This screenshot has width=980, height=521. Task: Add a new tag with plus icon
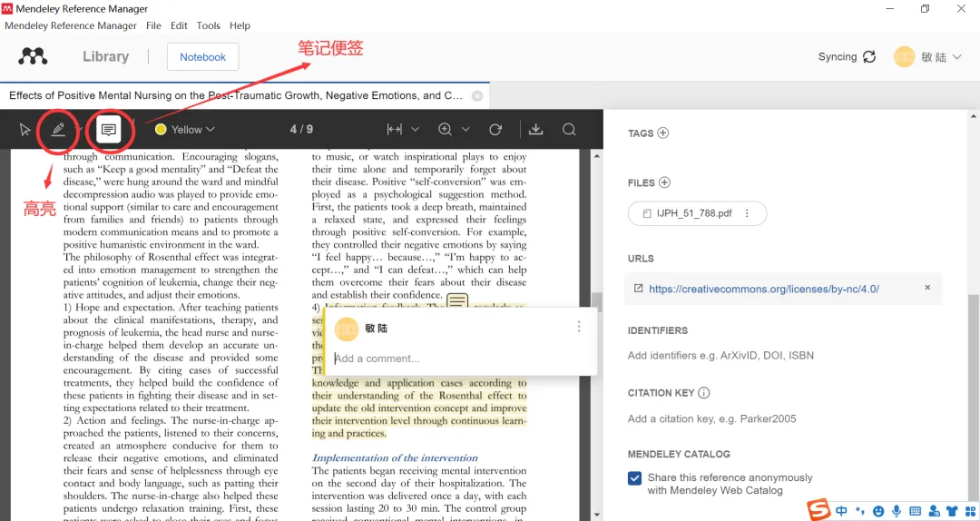pyautogui.click(x=663, y=133)
